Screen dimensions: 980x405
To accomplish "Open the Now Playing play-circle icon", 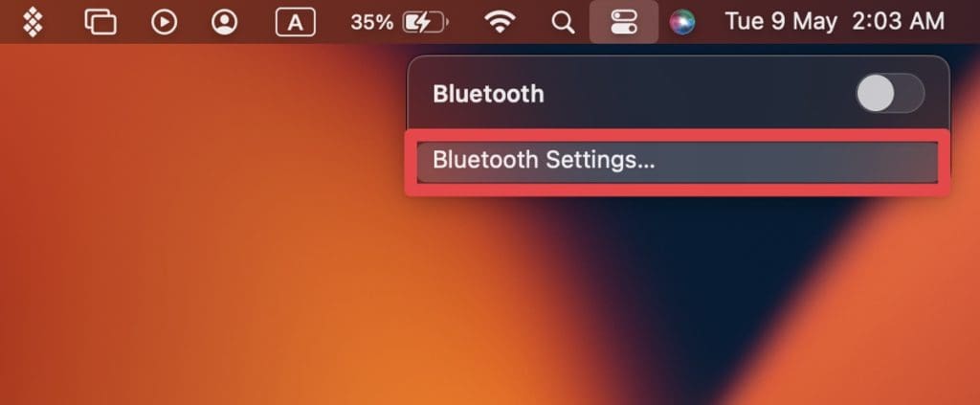I will [x=164, y=23].
